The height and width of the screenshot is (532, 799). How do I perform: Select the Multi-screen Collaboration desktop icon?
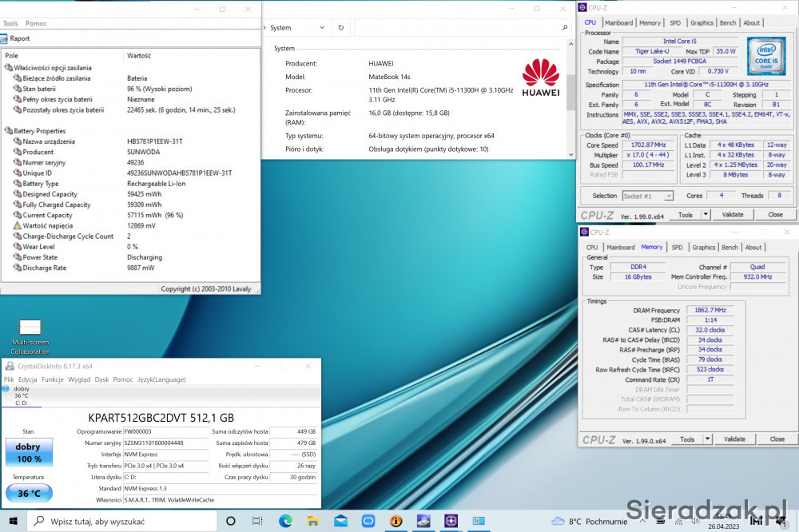[x=30, y=337]
